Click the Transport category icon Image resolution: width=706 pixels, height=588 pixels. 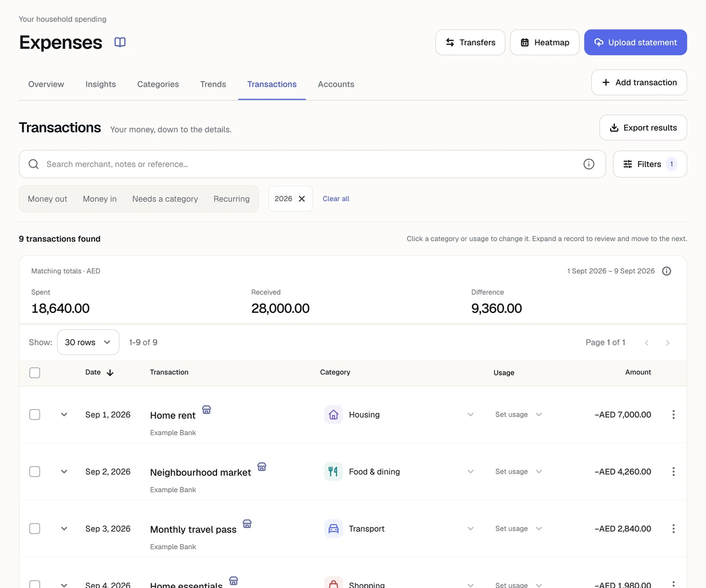[334, 529]
